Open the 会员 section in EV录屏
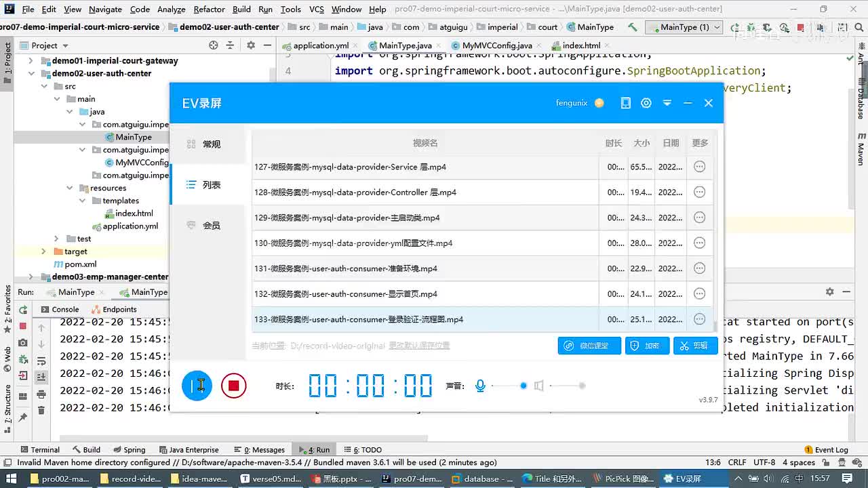The height and width of the screenshot is (488, 868). coord(208,226)
